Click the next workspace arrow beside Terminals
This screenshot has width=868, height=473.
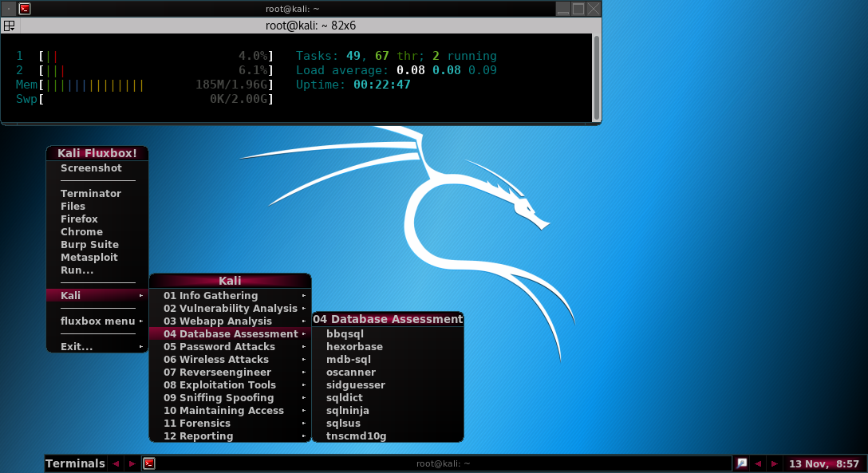click(x=132, y=463)
